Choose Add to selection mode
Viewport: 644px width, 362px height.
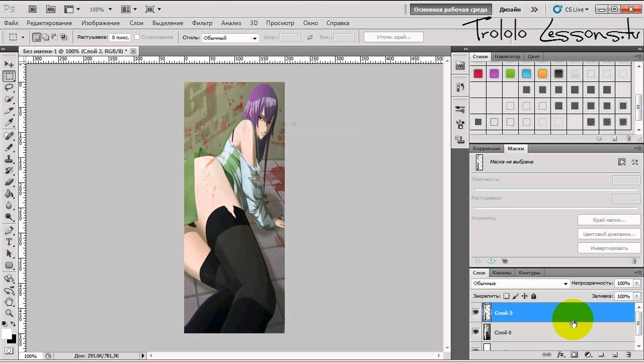coord(46,37)
